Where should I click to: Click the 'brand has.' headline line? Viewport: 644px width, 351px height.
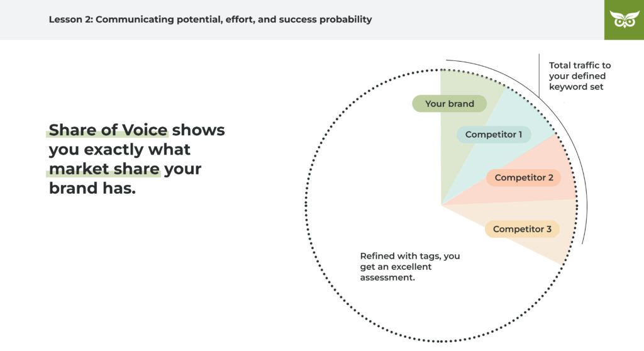click(x=92, y=189)
